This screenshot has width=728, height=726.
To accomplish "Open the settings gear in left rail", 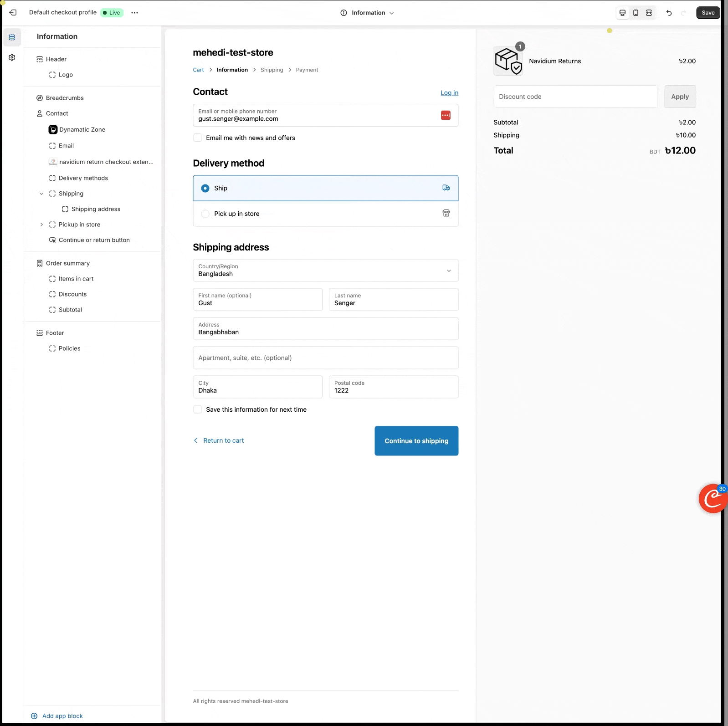I will click(12, 57).
